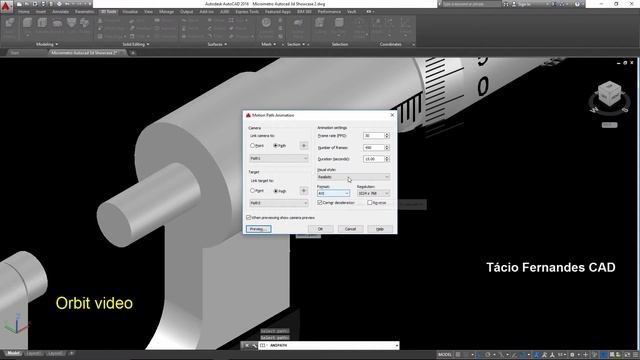Select target Path radio button
The width and height of the screenshot is (640, 360).
[276, 191]
